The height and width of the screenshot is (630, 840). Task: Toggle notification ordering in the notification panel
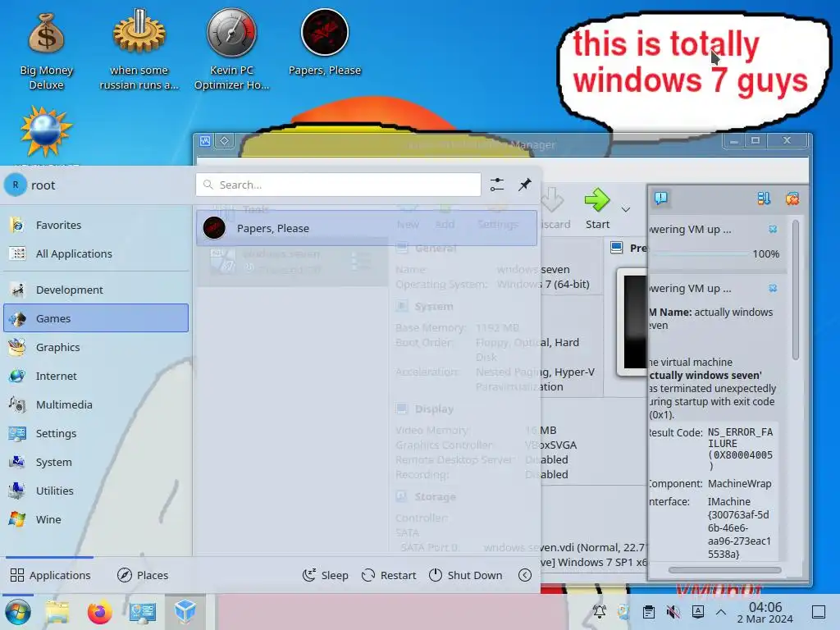(x=764, y=199)
